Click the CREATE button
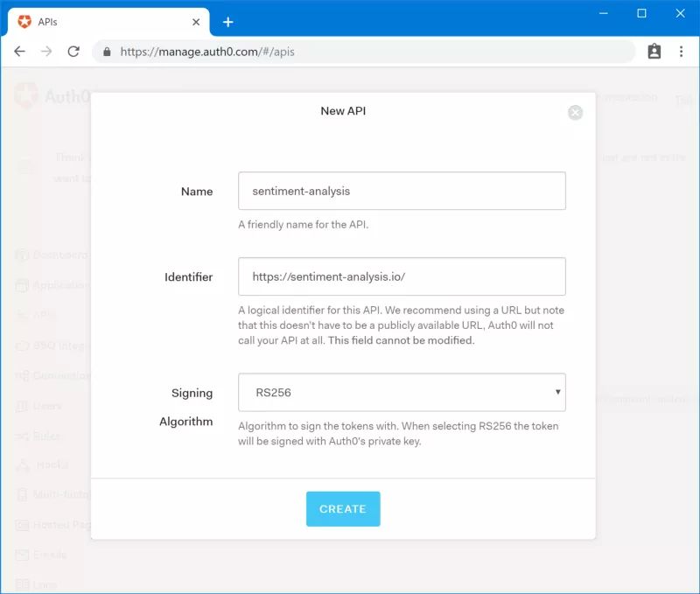Image resolution: width=700 pixels, height=594 pixels. [343, 508]
